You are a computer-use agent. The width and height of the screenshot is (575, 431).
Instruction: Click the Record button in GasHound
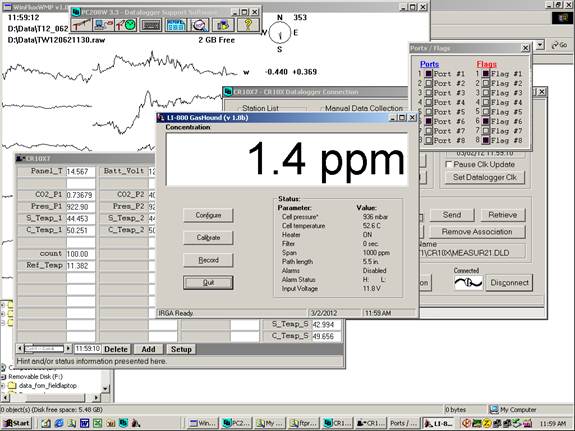pos(208,260)
